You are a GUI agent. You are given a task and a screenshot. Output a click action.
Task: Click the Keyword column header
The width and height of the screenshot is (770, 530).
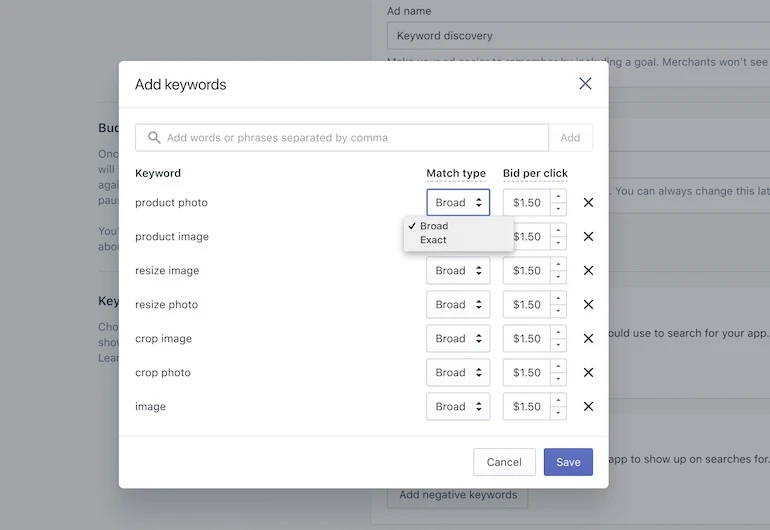[158, 173]
